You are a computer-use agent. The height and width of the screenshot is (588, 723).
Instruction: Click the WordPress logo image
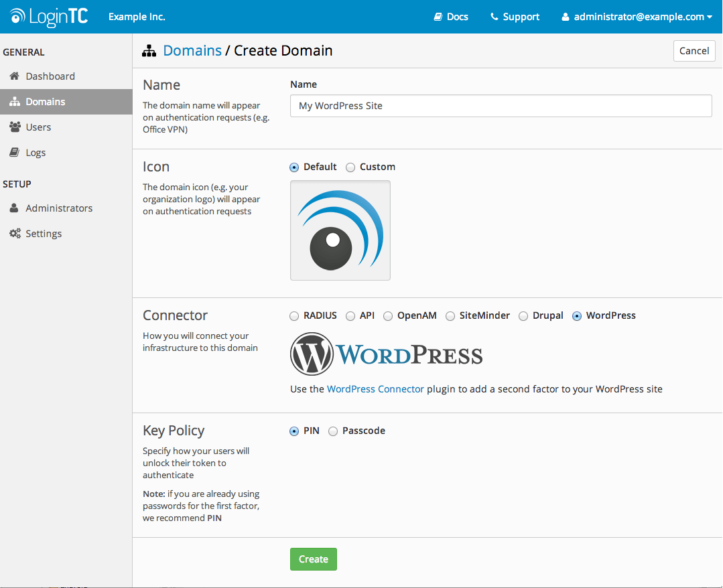pyautogui.click(x=387, y=354)
